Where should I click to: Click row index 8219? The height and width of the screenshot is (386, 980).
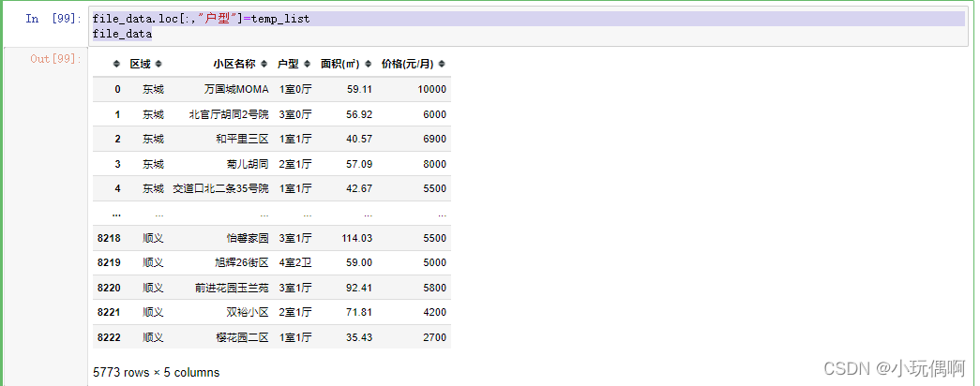coord(109,262)
